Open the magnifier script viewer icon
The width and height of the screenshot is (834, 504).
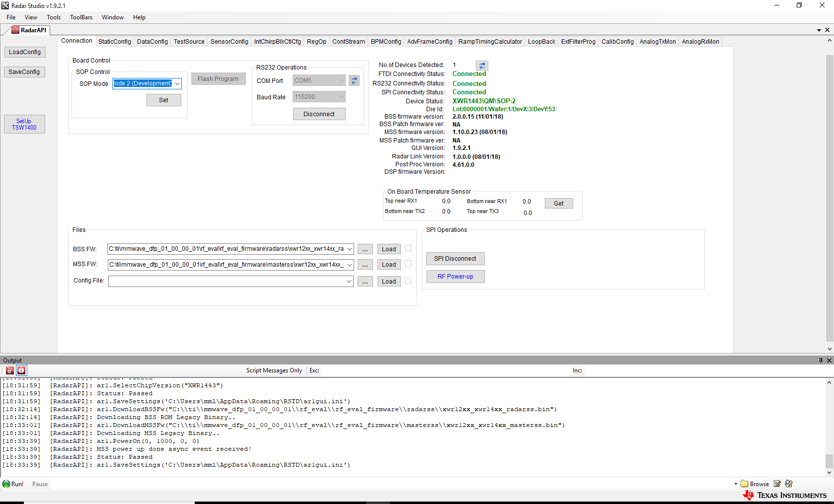pos(789,484)
